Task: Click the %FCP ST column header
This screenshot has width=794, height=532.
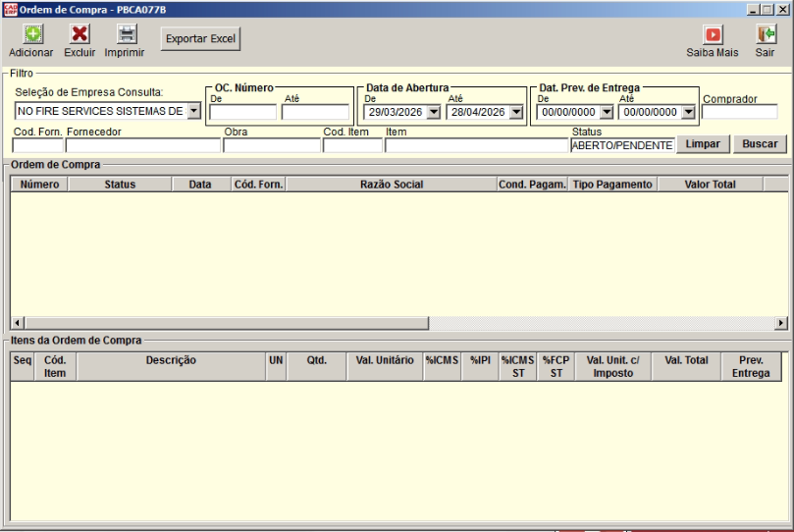Action: click(556, 366)
